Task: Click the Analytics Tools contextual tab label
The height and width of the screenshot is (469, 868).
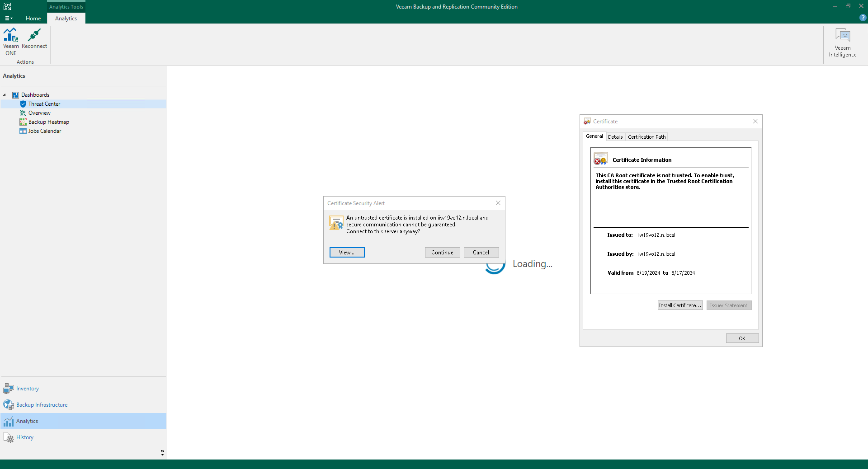Action: tap(66, 7)
